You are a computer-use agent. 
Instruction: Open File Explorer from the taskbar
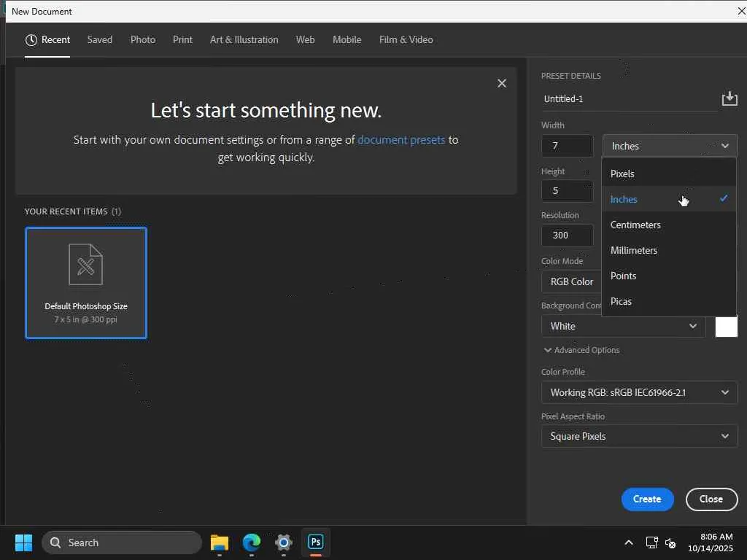[x=219, y=542]
